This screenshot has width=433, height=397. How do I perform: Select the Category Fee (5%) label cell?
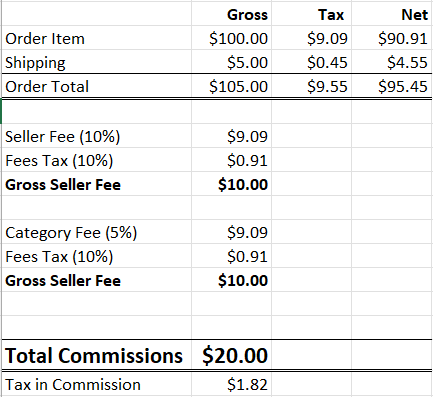(97, 232)
